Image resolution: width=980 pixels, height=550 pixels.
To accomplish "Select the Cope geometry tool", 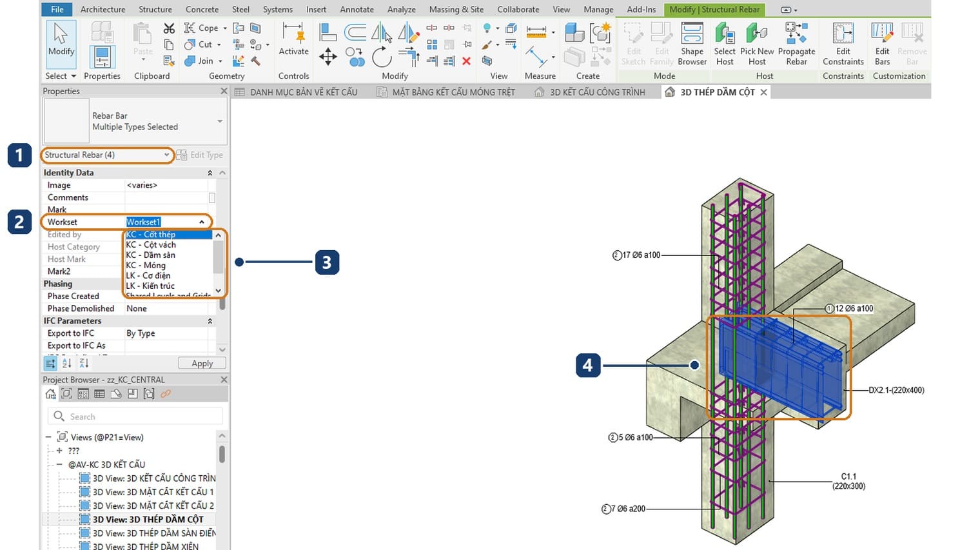I will click(202, 28).
